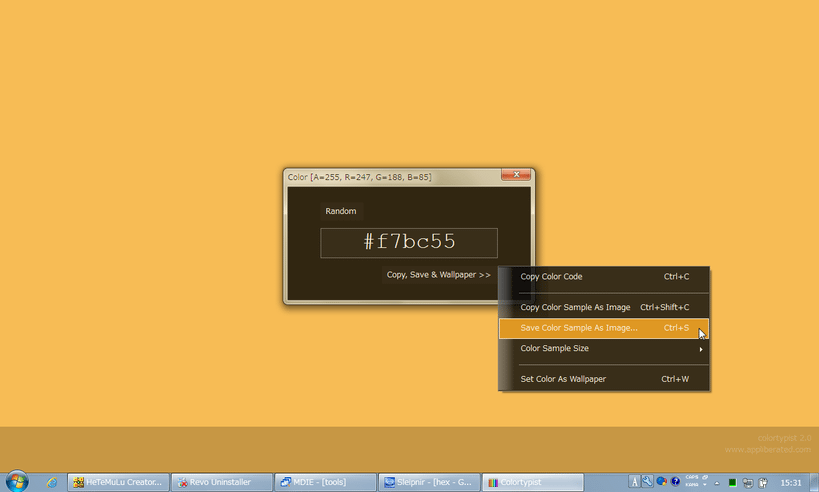This screenshot has height=492, width=819.
Task: Choose Save Color Sample As Image...
Action: coord(604,328)
